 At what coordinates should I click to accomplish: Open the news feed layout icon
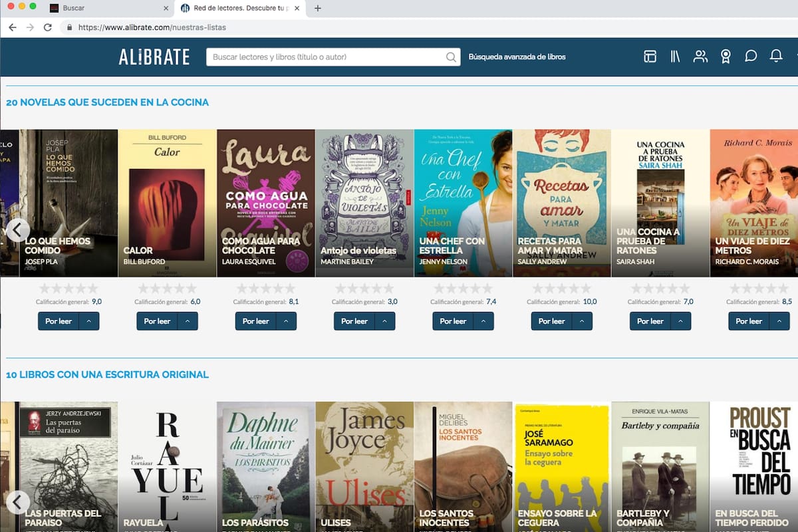coord(650,57)
